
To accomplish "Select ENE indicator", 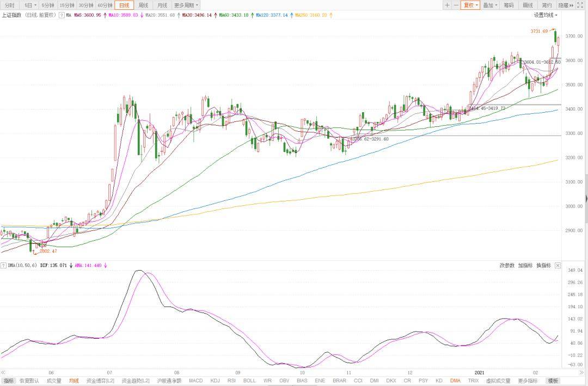I will point(320,381).
